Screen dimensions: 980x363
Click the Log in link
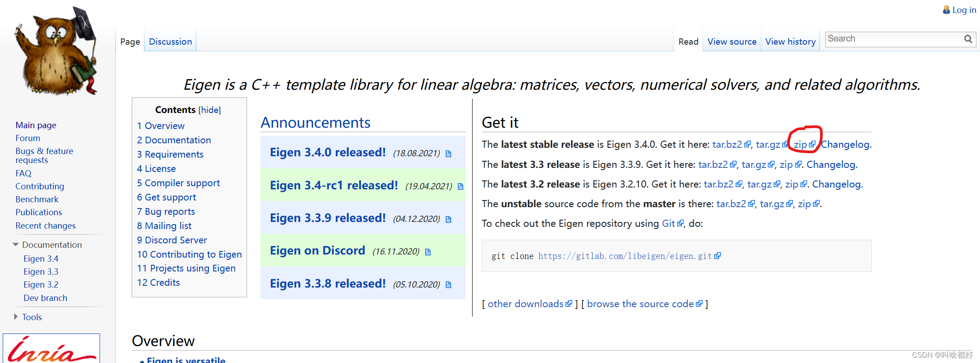tap(964, 10)
